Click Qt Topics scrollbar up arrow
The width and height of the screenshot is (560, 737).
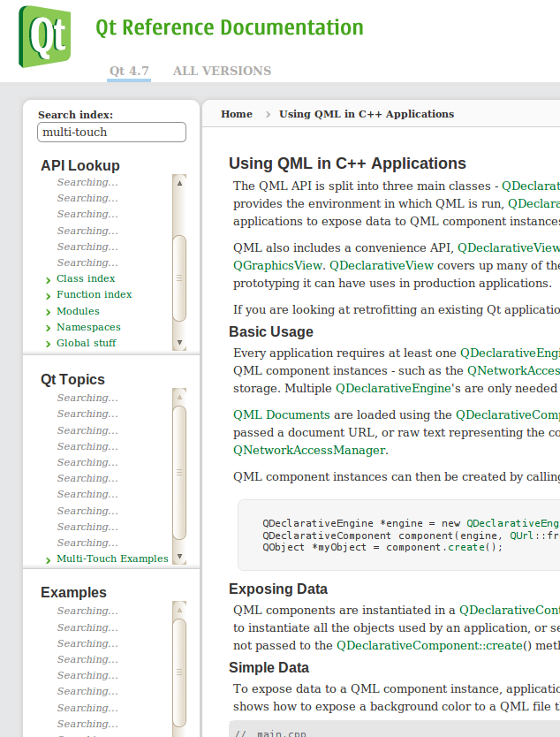tap(179, 397)
